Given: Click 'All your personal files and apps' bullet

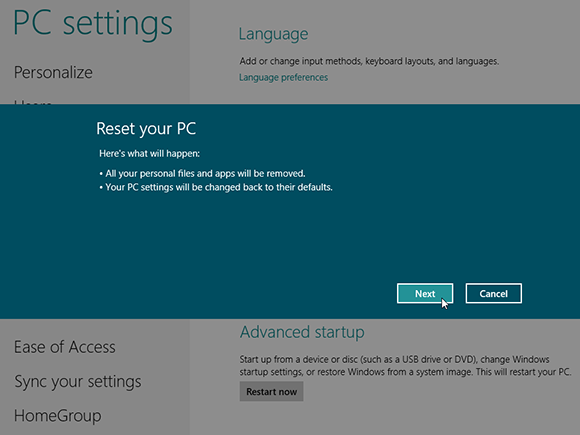Looking at the screenshot, I should coord(202,173).
